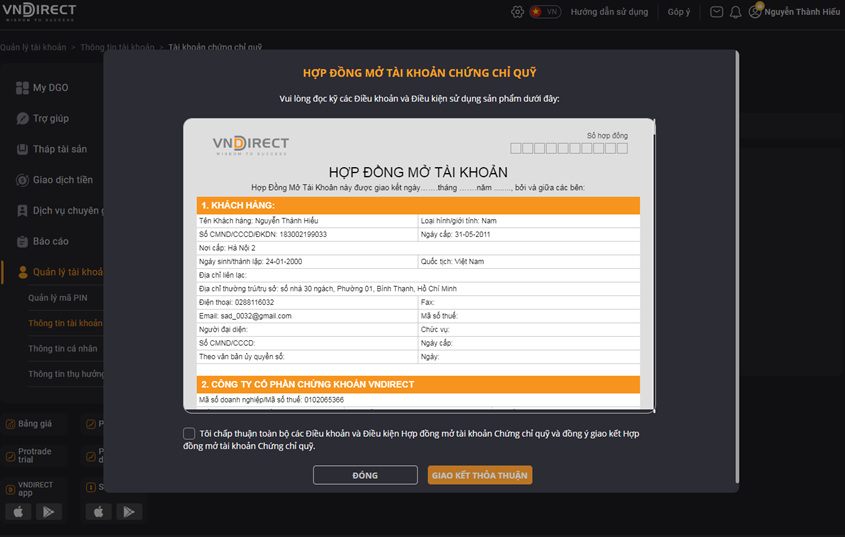This screenshot has height=537, width=845.
Task: Open Protrade trial shortcut
Action: pos(34,456)
